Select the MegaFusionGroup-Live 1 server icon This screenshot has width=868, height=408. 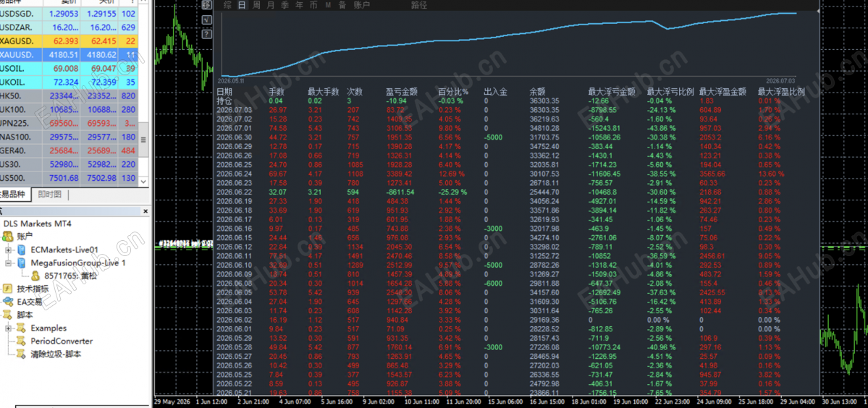(x=22, y=263)
